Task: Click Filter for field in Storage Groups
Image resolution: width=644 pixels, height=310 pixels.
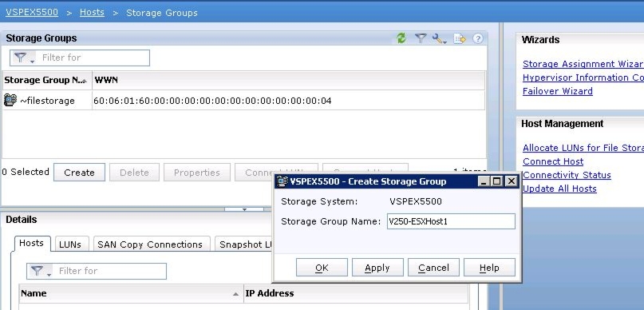Action: 93,58
